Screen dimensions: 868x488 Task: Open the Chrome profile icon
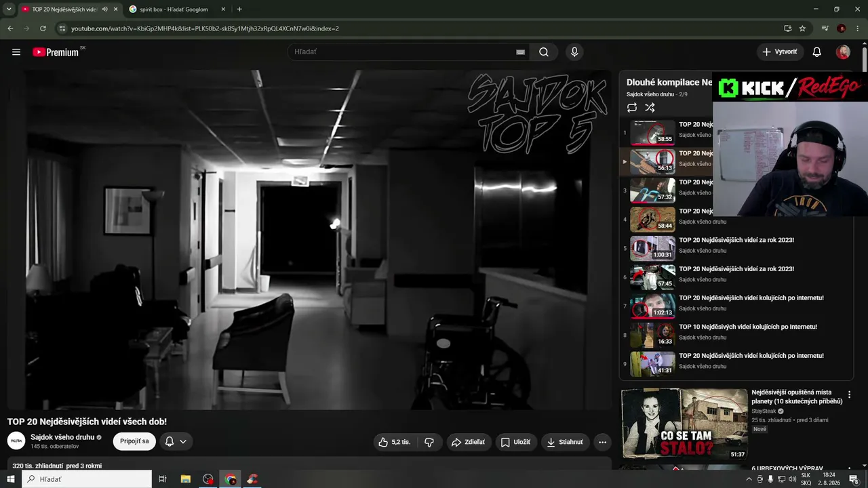coord(842,28)
